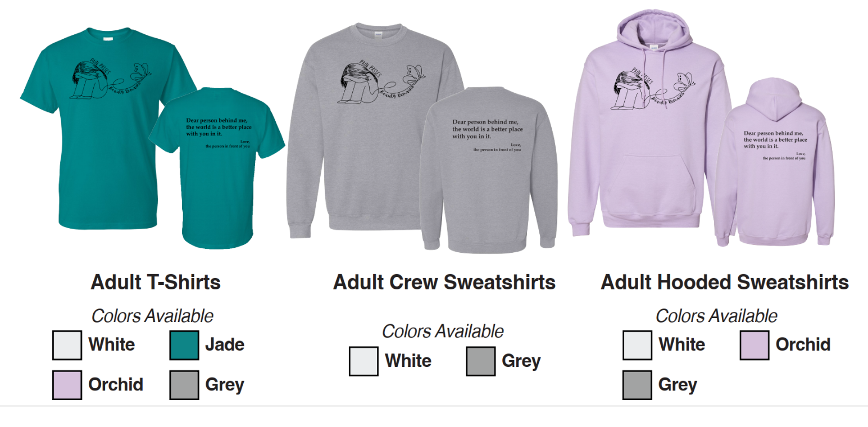This screenshot has width=868, height=427.
Task: Click the Adult Hooded Sweatshirts heading
Action: click(x=725, y=282)
